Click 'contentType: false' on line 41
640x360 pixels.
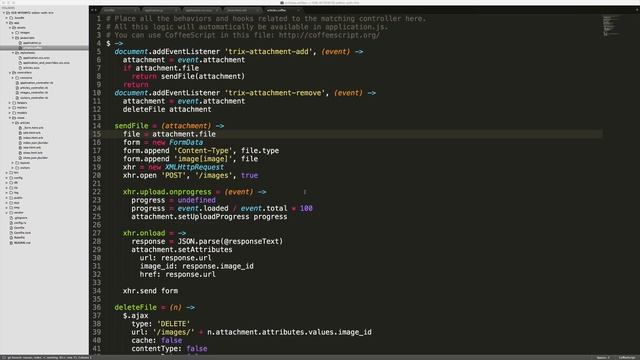click(x=169, y=349)
